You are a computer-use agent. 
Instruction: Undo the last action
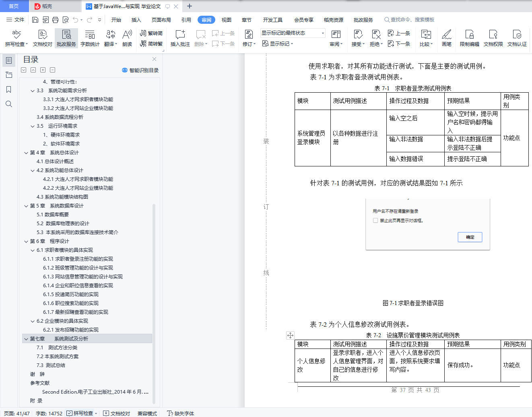pyautogui.click(x=75, y=20)
